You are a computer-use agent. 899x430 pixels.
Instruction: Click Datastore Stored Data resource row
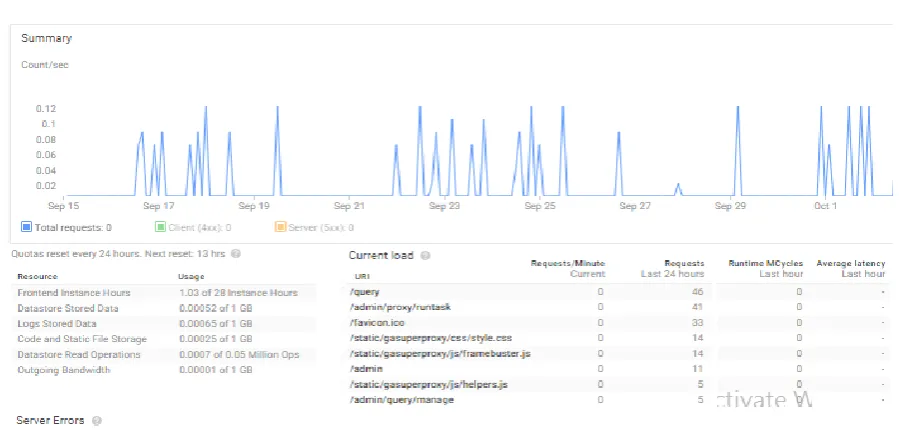pos(166,308)
